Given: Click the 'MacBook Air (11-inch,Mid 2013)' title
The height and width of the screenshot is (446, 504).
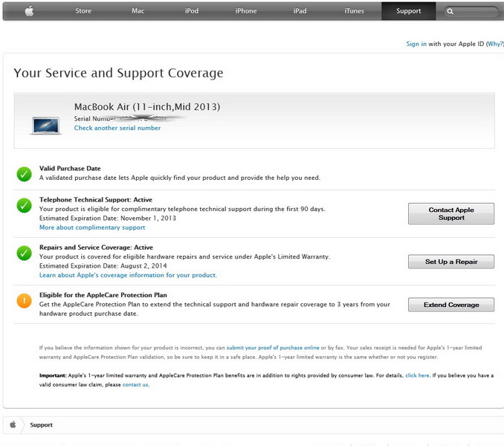Looking at the screenshot, I should (147, 107).
